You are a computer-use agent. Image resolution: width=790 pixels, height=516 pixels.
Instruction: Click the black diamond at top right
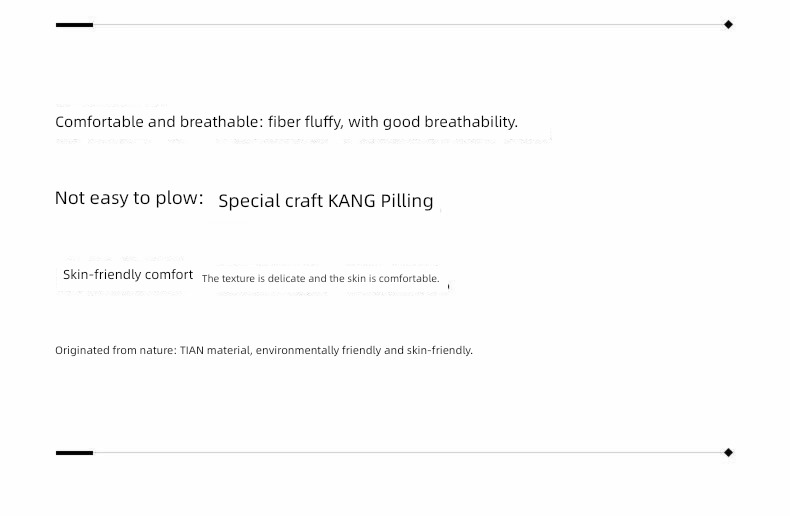tap(728, 25)
